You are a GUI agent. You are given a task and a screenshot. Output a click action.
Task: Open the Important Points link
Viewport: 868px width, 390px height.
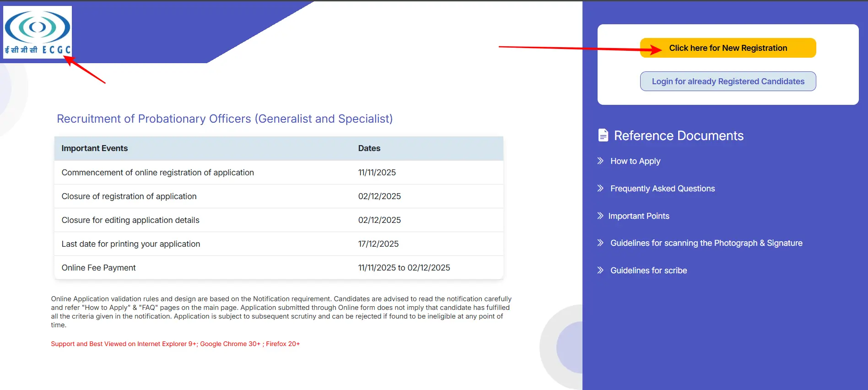pos(638,216)
